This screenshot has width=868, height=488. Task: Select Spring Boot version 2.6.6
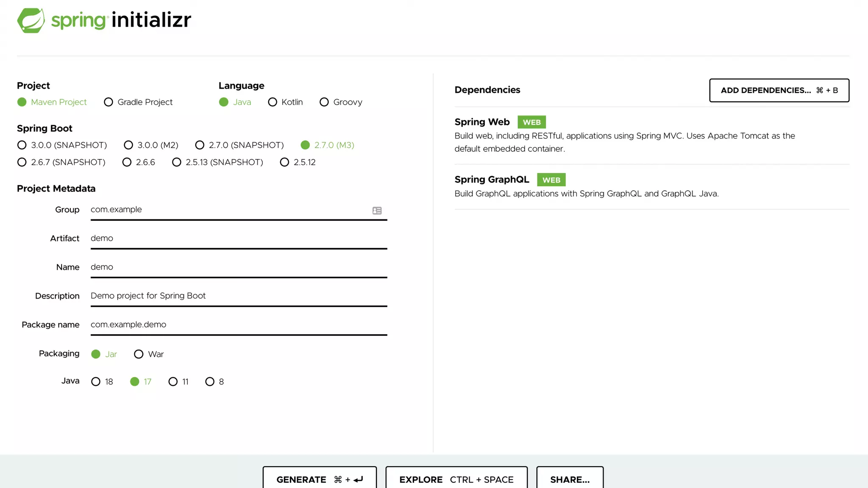(x=127, y=162)
